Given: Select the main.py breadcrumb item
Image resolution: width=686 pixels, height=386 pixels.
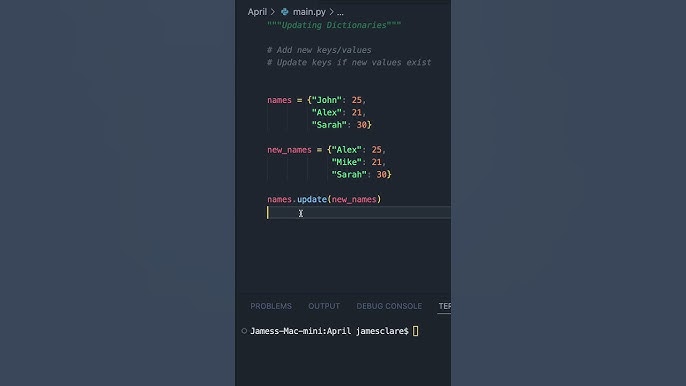Looking at the screenshot, I should pos(309,12).
